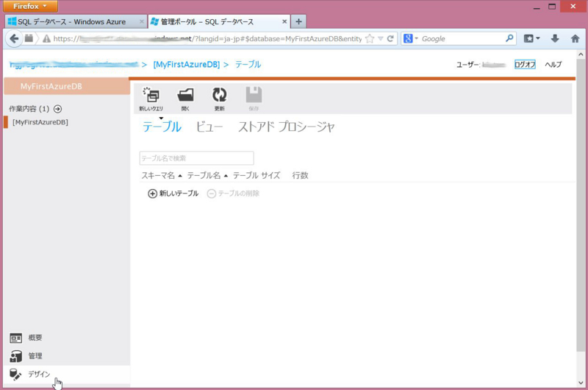Go back with the browser back arrow
The width and height of the screenshot is (588, 390).
coord(14,39)
